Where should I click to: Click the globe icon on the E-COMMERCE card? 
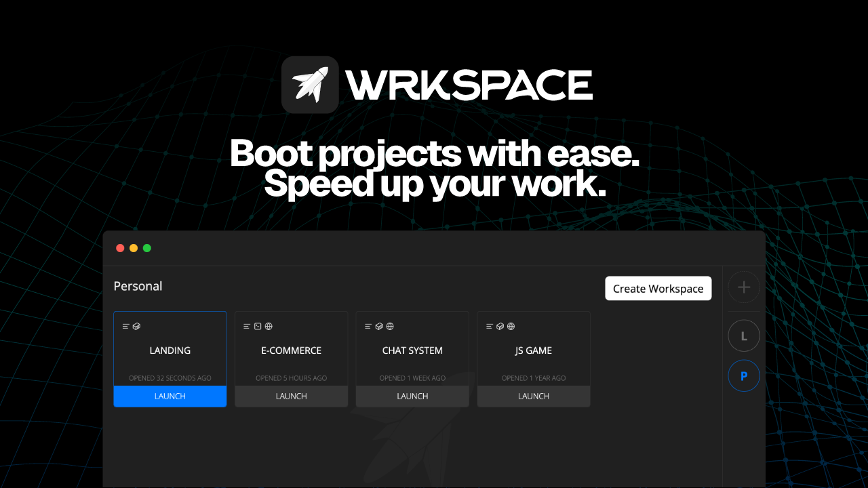[269, 326]
